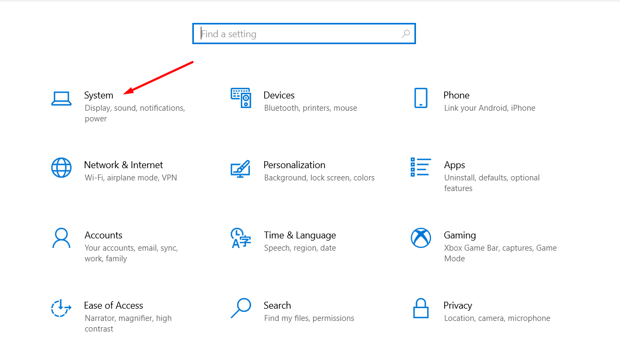Open the Accounts title
The width and height of the screenshot is (620, 364).
pyautogui.click(x=103, y=235)
